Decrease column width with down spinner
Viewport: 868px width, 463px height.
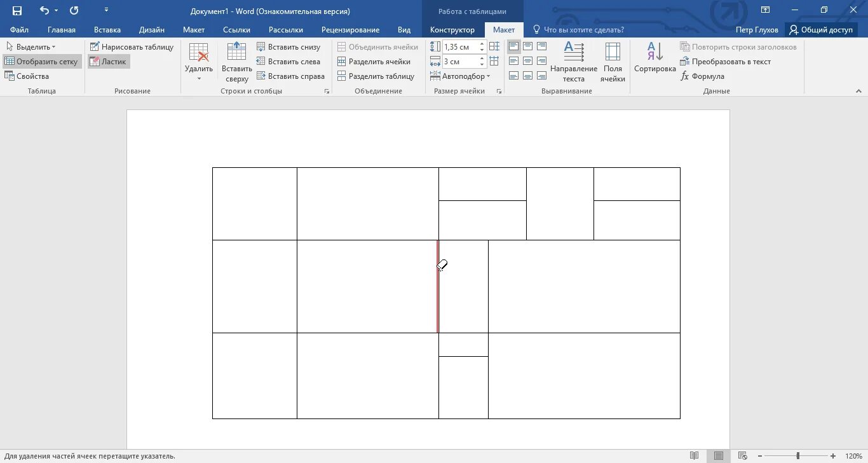click(x=482, y=65)
